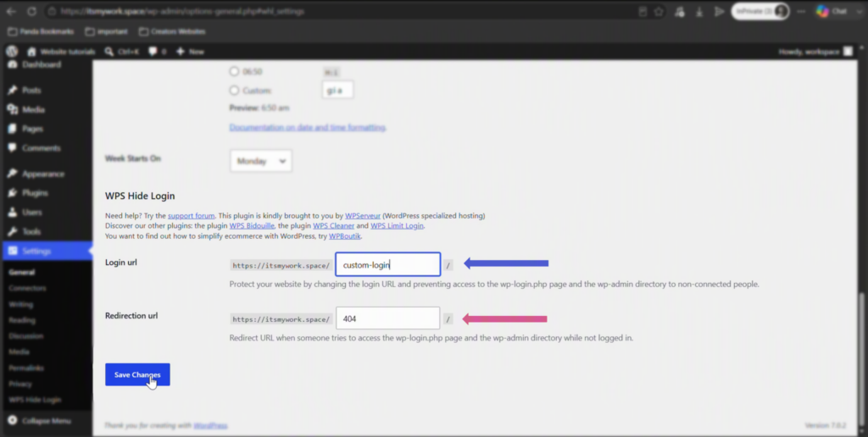Viewport: 868px width, 437px height.
Task: Click the Redirection url 404 field
Action: click(387, 318)
